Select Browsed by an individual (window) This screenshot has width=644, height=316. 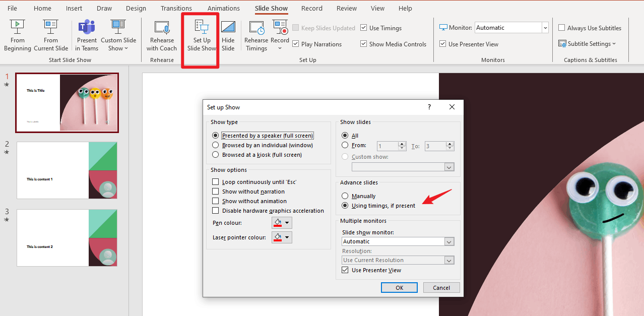coord(216,145)
